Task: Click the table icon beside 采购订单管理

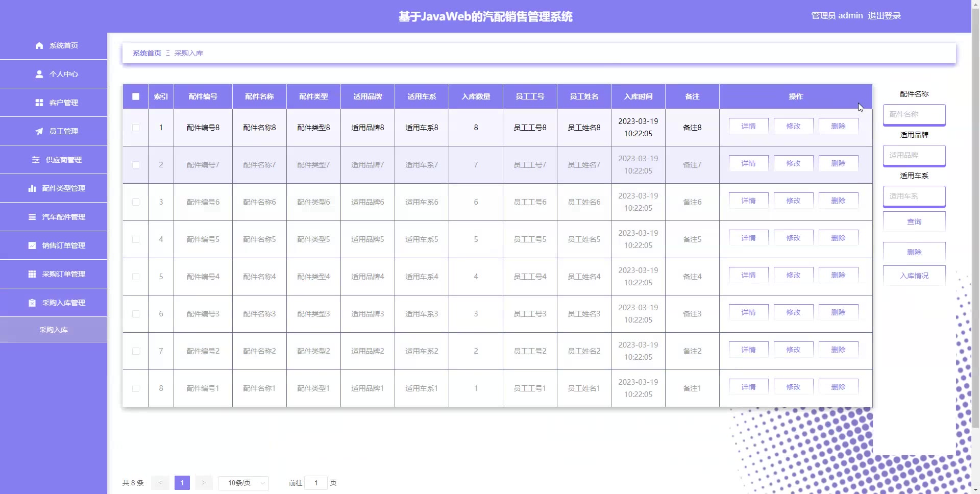Action: point(32,274)
